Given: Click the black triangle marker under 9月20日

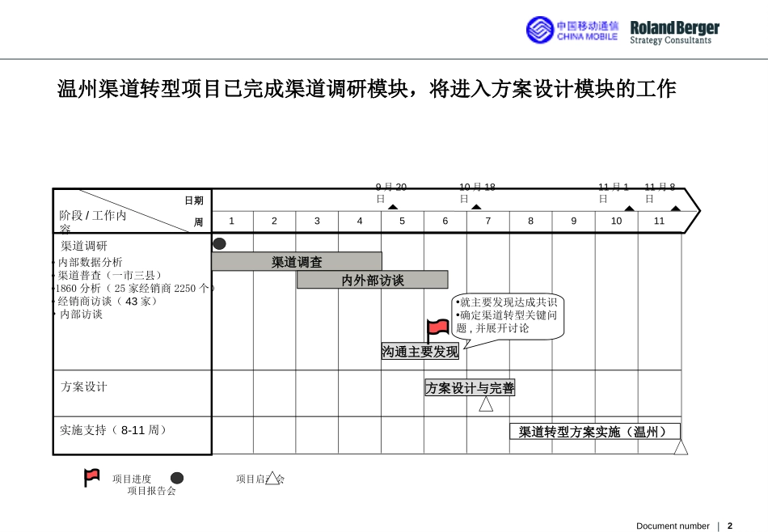Looking at the screenshot, I should [393, 207].
